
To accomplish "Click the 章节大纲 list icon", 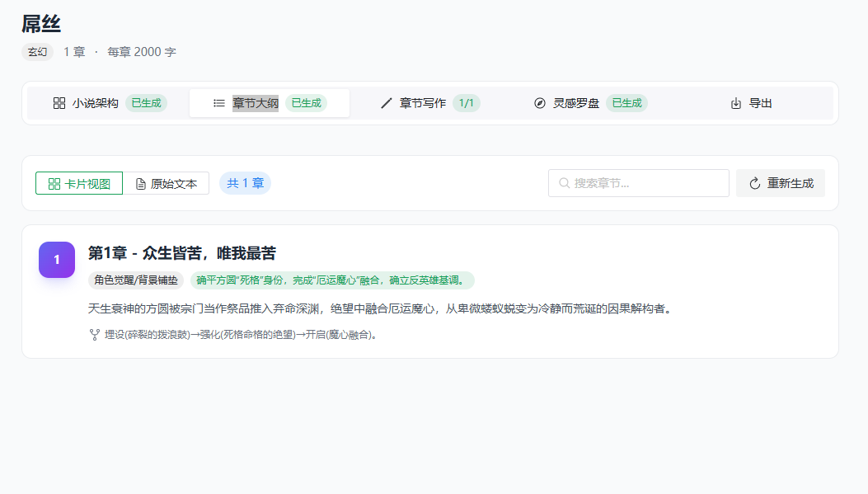I will [218, 102].
